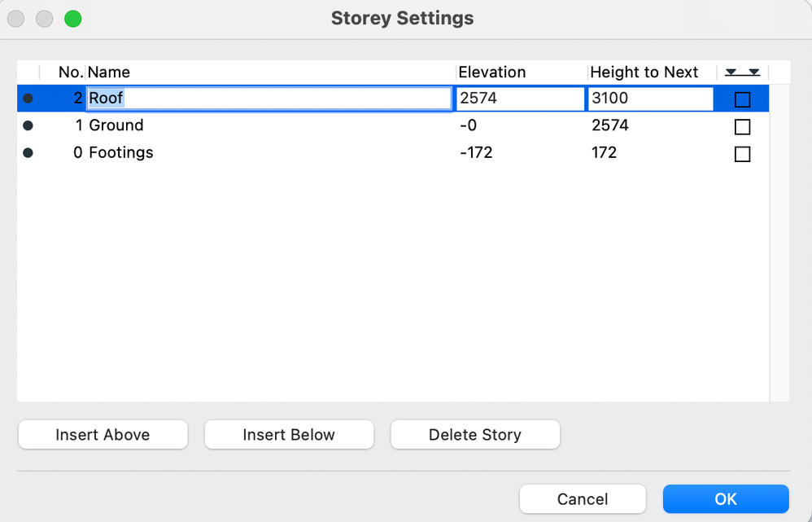Viewport: 812px width, 522px height.
Task: Confirm settings with OK
Action: tap(726, 499)
